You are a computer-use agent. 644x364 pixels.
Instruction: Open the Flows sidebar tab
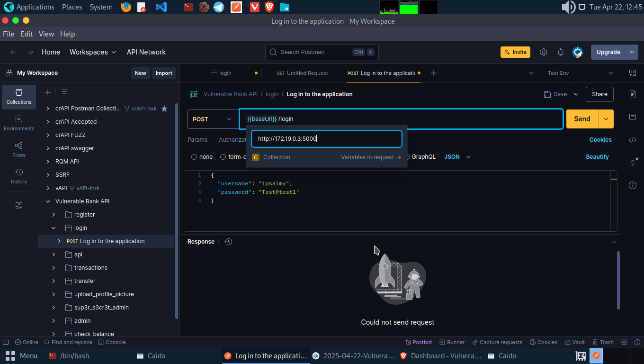point(19,150)
